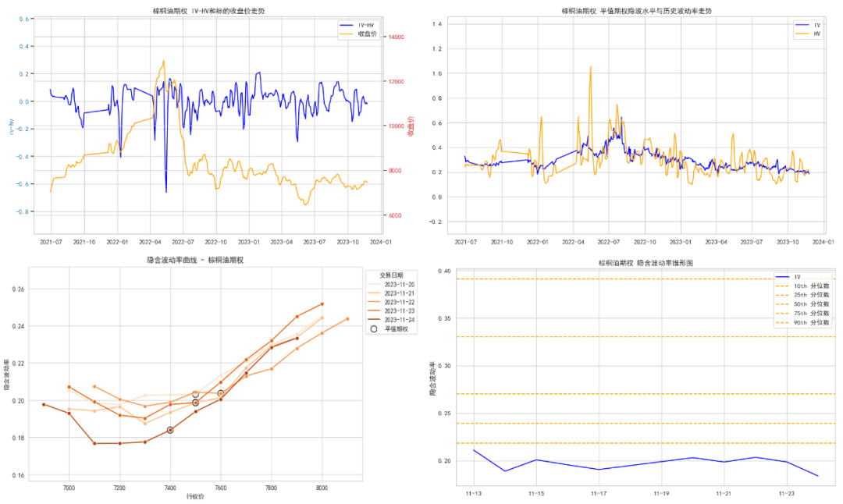843x504 pixels.
Task: Click the "11-13" date tick
Action: click(474, 493)
